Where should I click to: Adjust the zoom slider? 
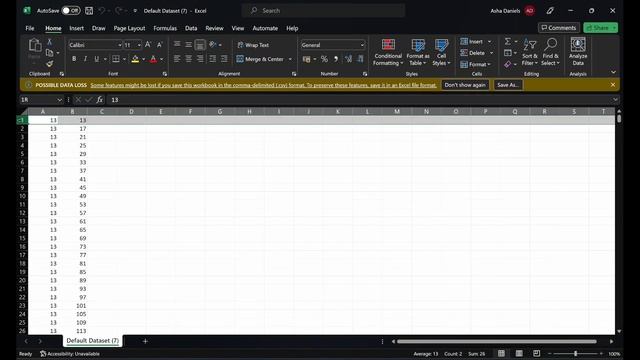click(576, 353)
